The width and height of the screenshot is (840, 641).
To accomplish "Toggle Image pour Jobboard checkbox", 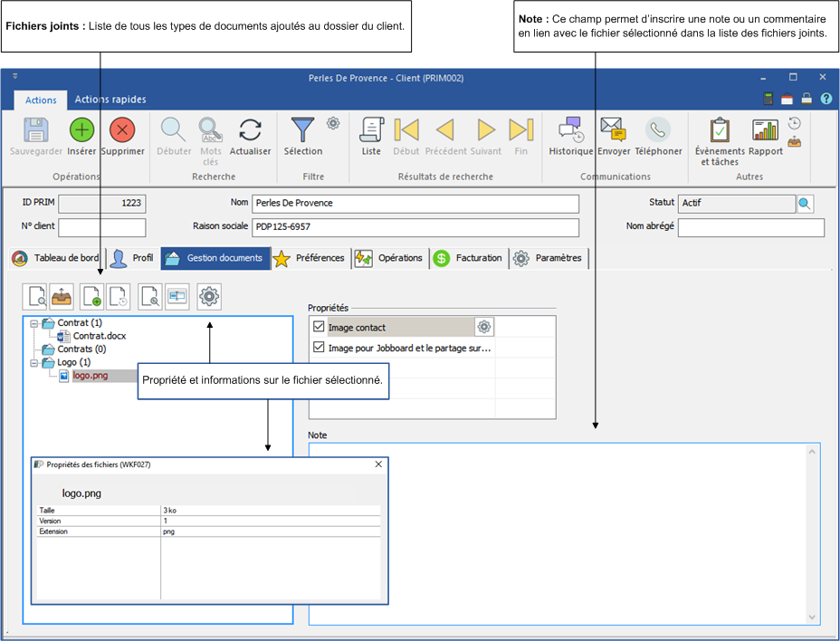I will coord(318,348).
